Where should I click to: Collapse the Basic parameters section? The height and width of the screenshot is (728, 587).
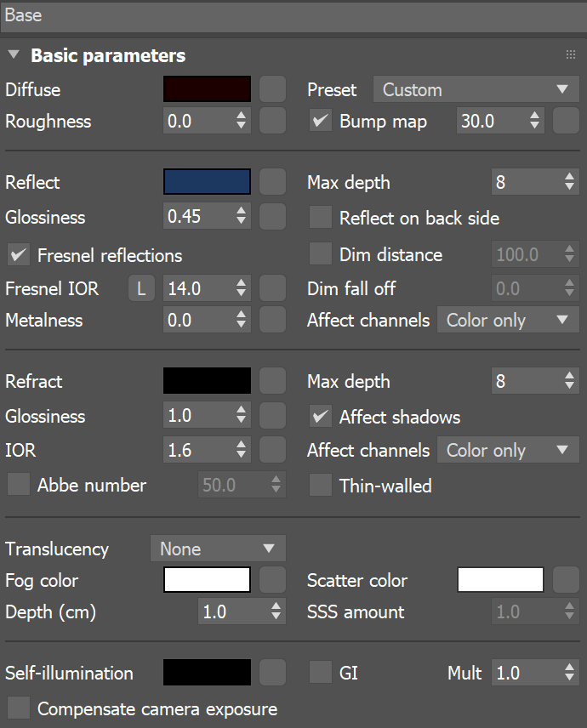point(14,54)
